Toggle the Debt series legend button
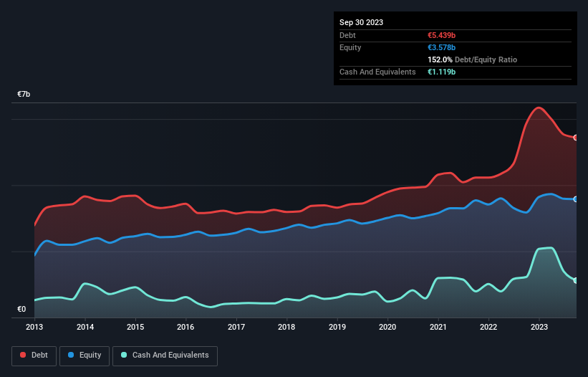588x377 pixels. pos(34,355)
